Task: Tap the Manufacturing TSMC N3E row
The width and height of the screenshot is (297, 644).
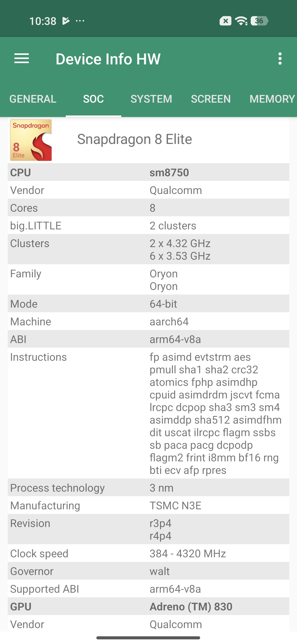Action: [x=148, y=505]
